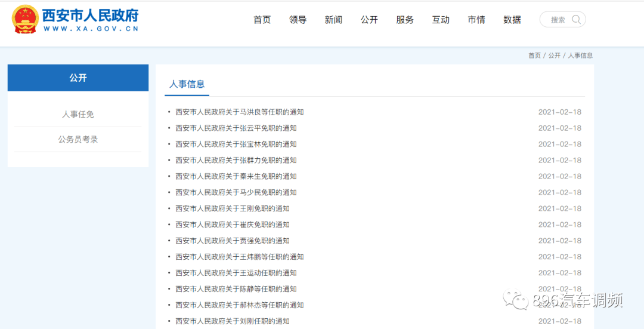Click the national emblem logo icon
644x329 pixels.
point(25,19)
